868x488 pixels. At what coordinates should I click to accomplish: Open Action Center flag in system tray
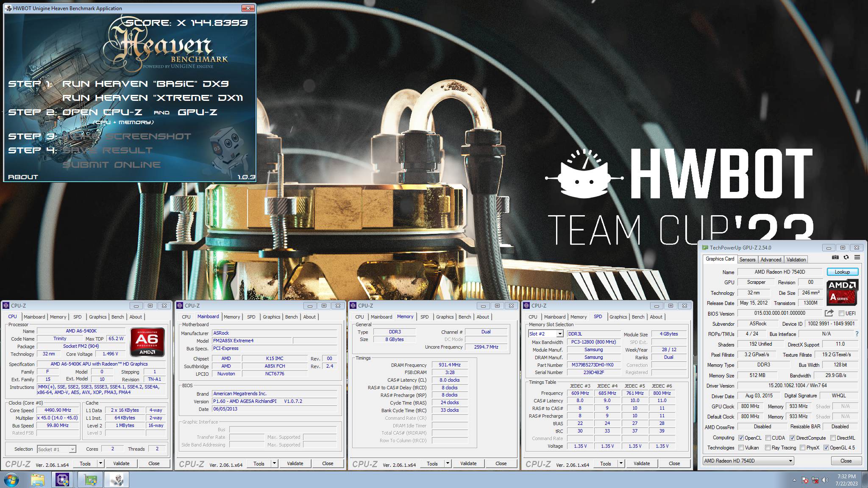805,480
